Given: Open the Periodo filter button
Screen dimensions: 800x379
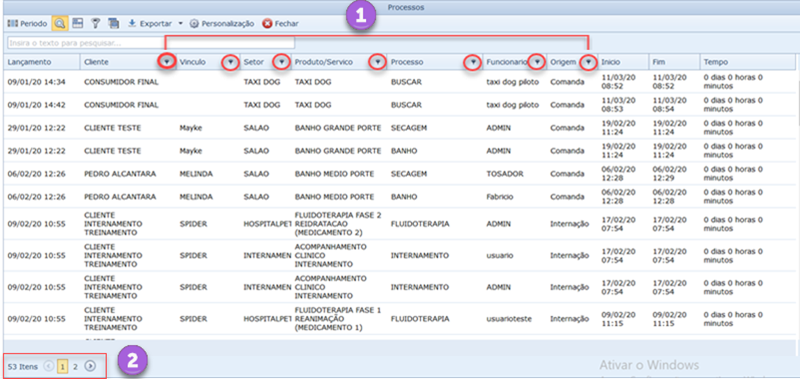Looking at the screenshot, I should (x=28, y=23).
